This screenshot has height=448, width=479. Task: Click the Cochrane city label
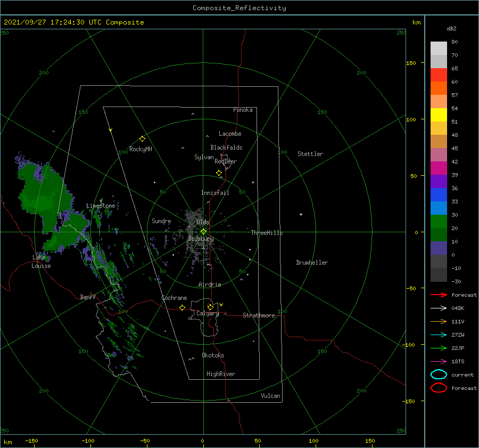coord(174,298)
